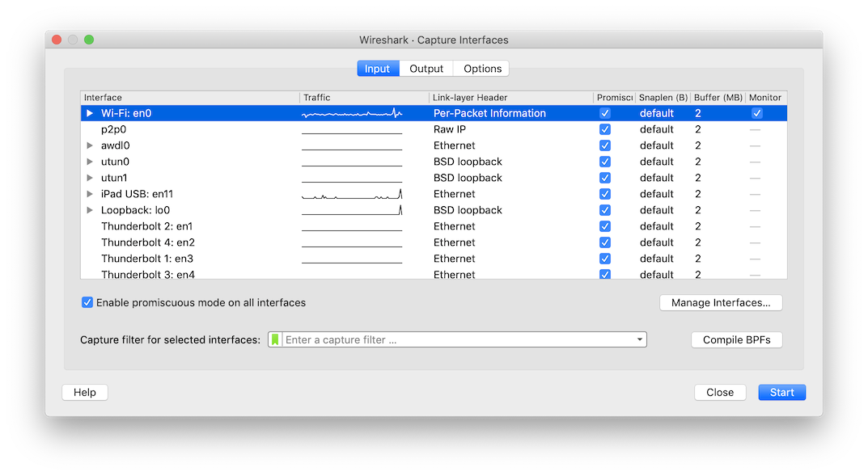868x476 pixels.
Task: Expand the Loopback: lo0 disclosure triangle
Action: (x=89, y=210)
